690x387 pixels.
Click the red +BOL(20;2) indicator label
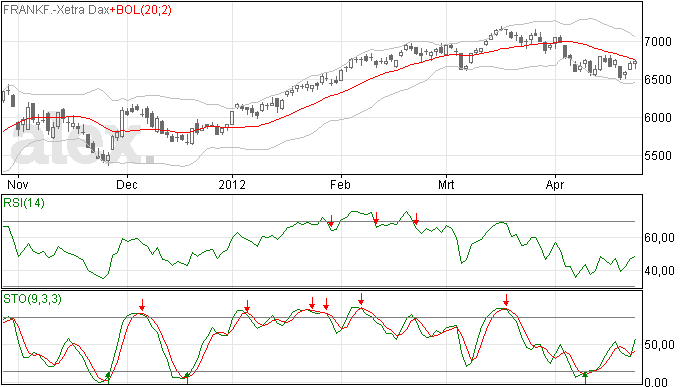coord(141,10)
